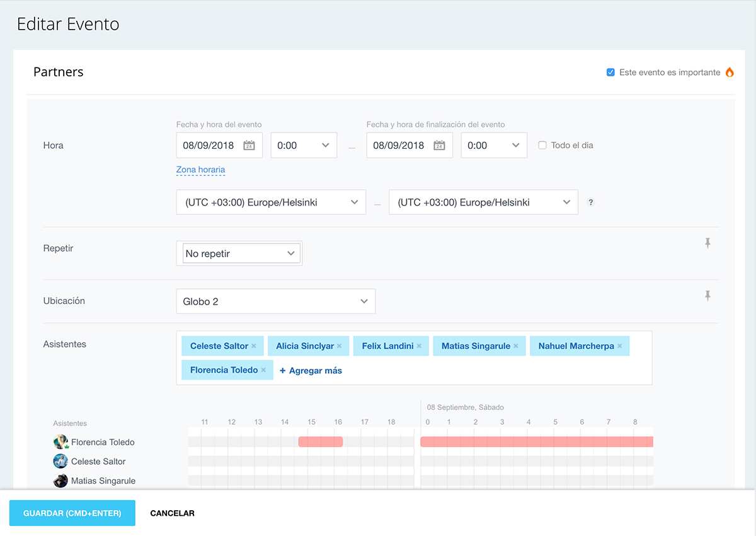Open the start date calendar picker icon
This screenshot has width=756, height=536.
pos(249,145)
